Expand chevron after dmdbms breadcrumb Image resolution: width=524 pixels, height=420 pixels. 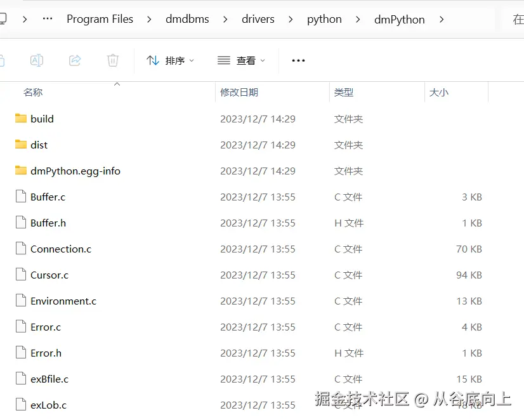(225, 20)
